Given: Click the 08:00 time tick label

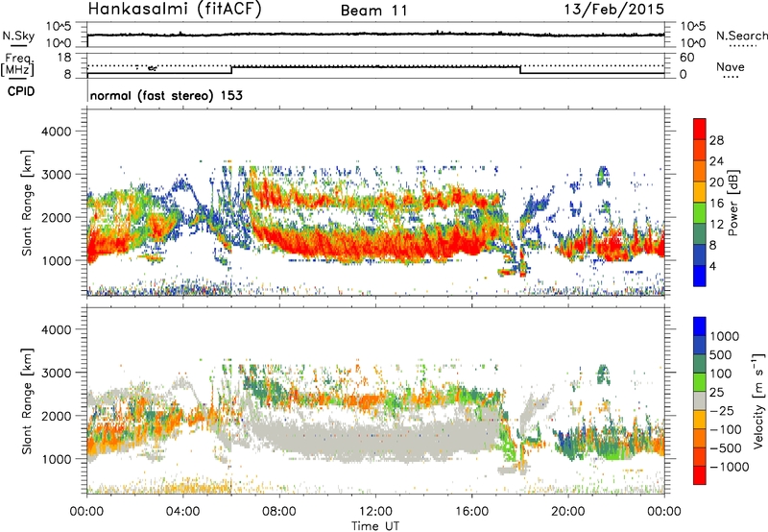Looking at the screenshot, I should [279, 512].
